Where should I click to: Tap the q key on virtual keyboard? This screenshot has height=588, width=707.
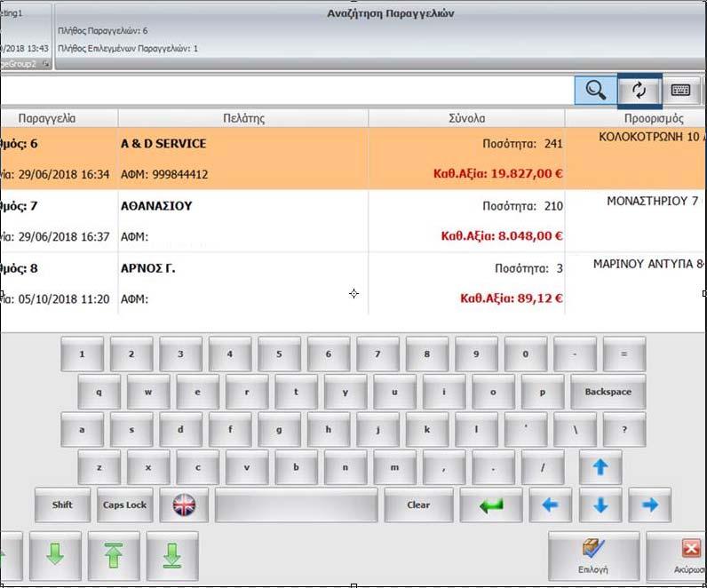coord(99,392)
